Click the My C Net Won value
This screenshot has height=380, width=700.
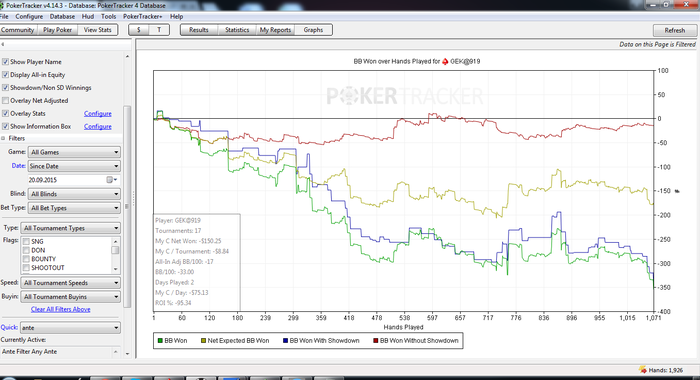207,241
